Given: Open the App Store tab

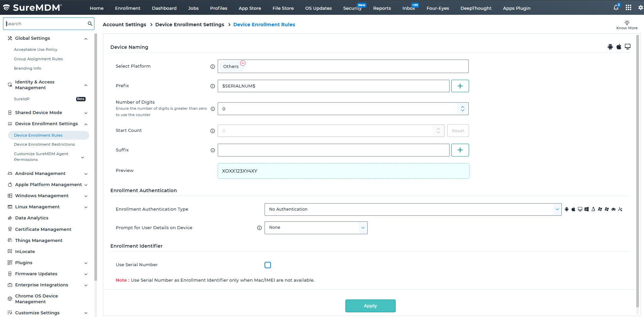Looking at the screenshot, I should click(x=250, y=8).
